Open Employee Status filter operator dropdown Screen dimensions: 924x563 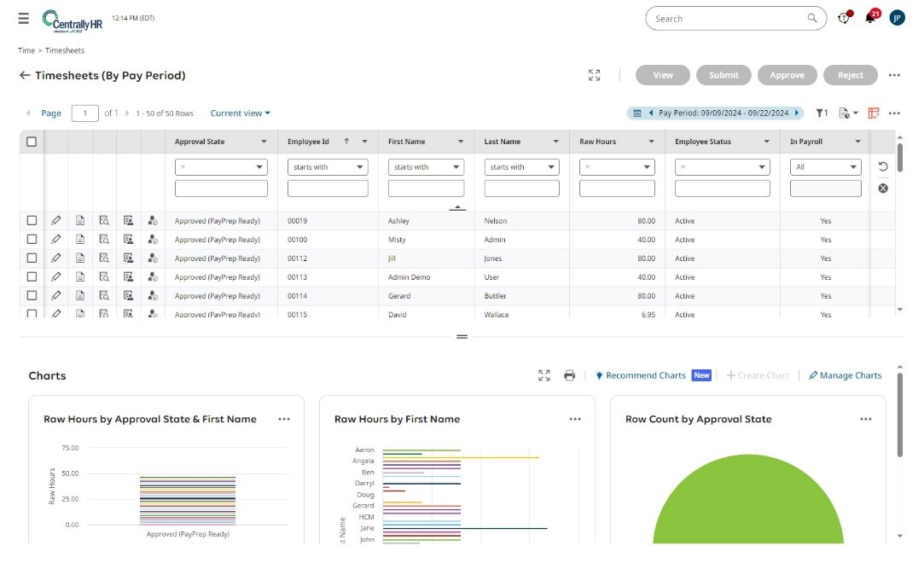[x=723, y=167]
